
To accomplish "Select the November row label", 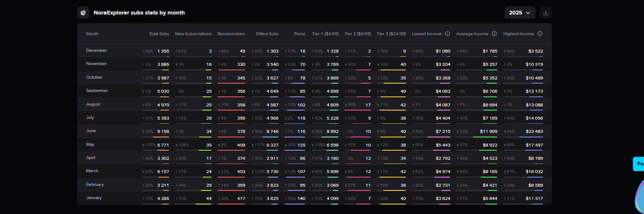I will coord(97,64).
